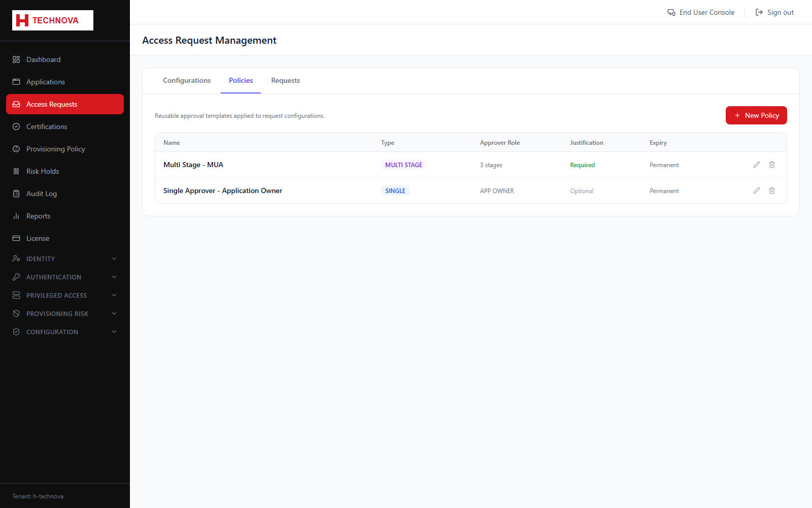Click the Provisioning Policy sidebar icon

pyautogui.click(x=16, y=149)
